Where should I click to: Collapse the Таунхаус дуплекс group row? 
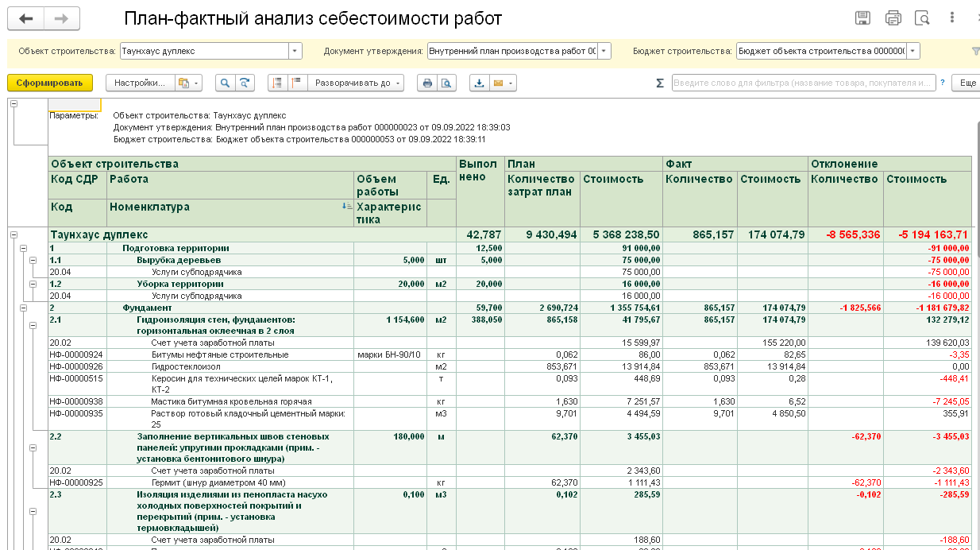pyautogui.click(x=14, y=234)
